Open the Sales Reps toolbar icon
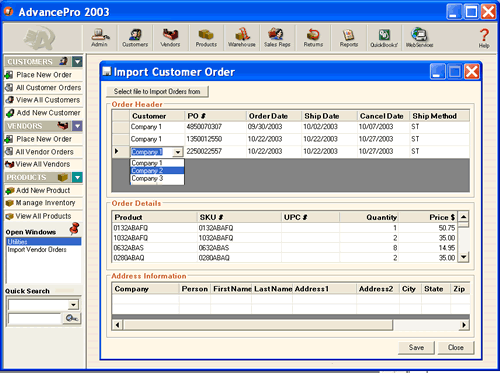Screen dimensions: 500x373 pos(277,37)
